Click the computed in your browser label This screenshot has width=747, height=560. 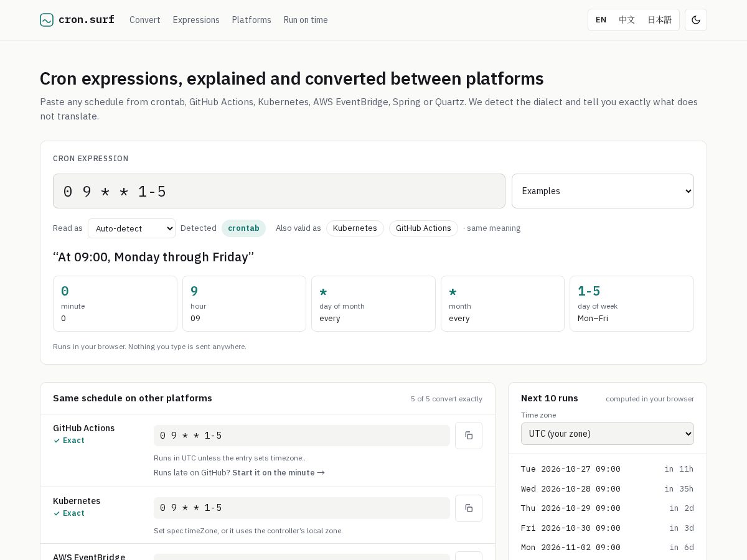[650, 399]
